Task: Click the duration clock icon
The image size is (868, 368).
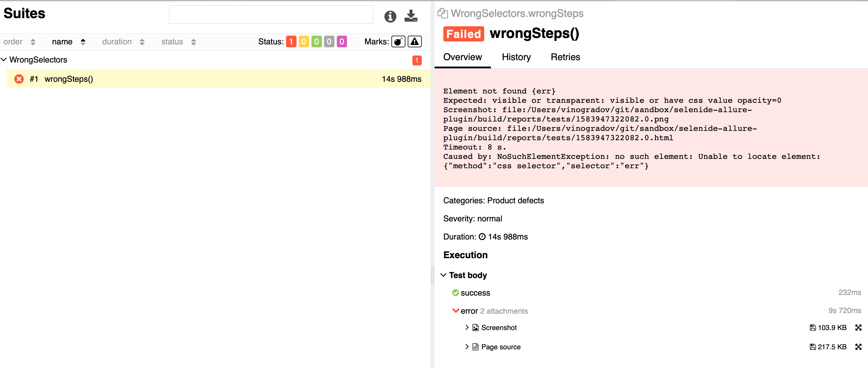Action: [482, 237]
